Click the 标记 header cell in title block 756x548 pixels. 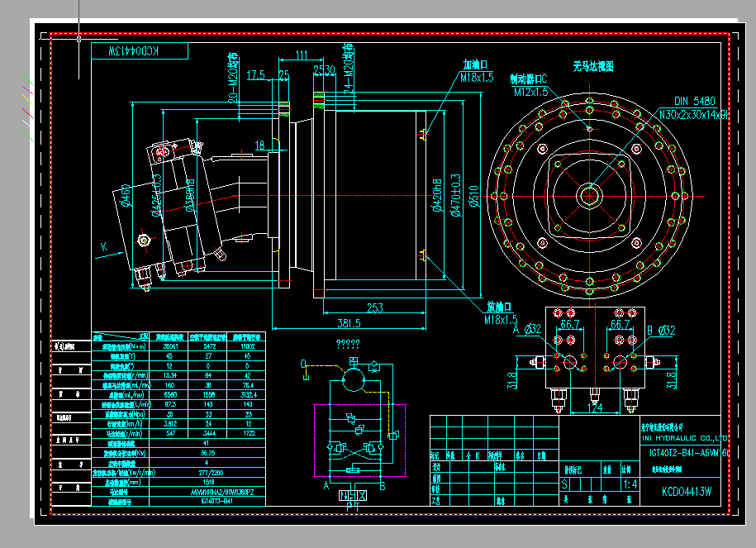tap(436, 454)
